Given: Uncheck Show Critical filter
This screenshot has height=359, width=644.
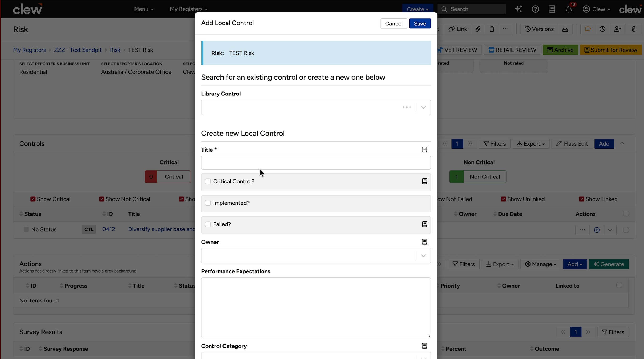Looking at the screenshot, I should point(33,199).
